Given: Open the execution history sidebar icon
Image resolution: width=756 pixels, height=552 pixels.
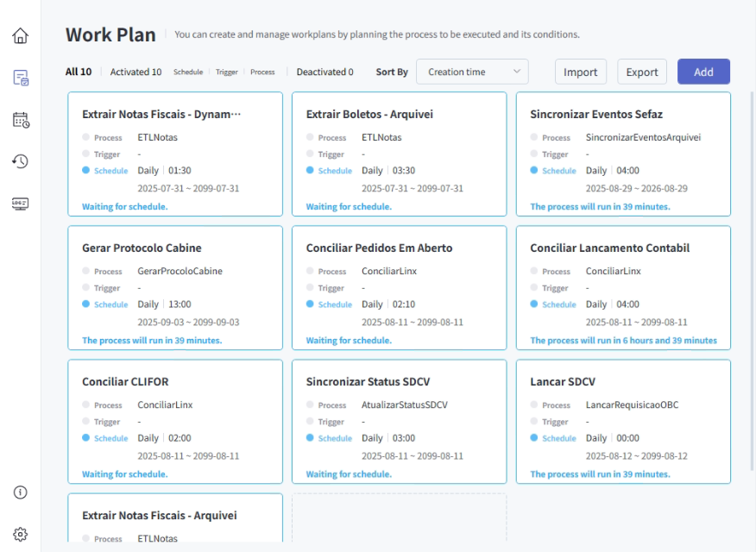Looking at the screenshot, I should pos(21,161).
